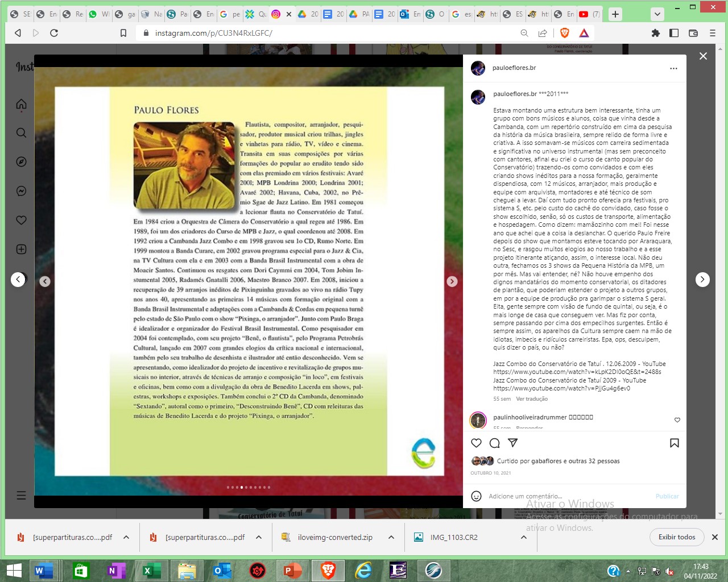The image size is (728, 582).
Task: Click the Exibir todos downloads button
Action: [677, 537]
